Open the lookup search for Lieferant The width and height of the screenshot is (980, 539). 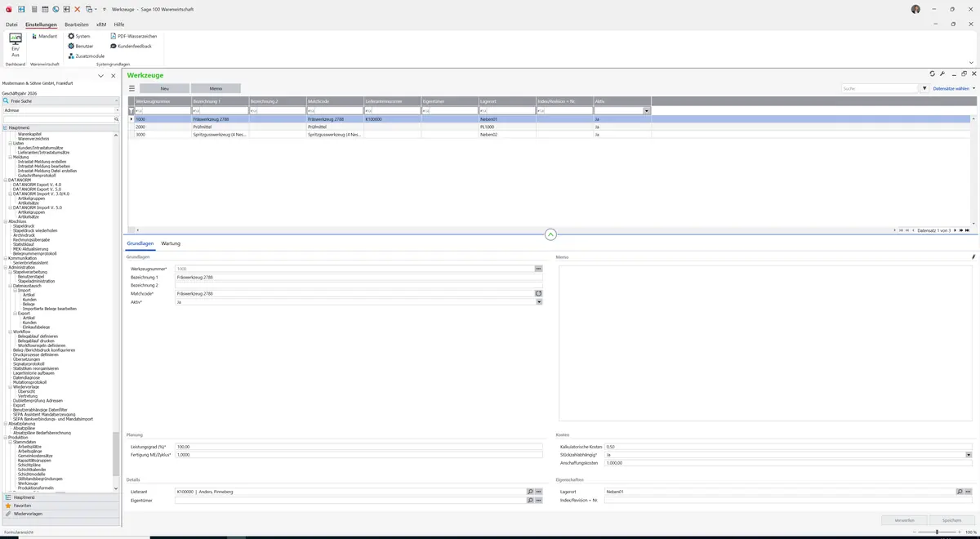pyautogui.click(x=530, y=492)
